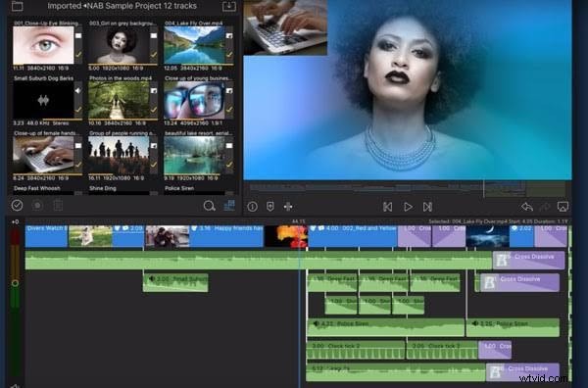
Task: Toggle checkmark on Photos in the woods clip
Action: point(154,110)
